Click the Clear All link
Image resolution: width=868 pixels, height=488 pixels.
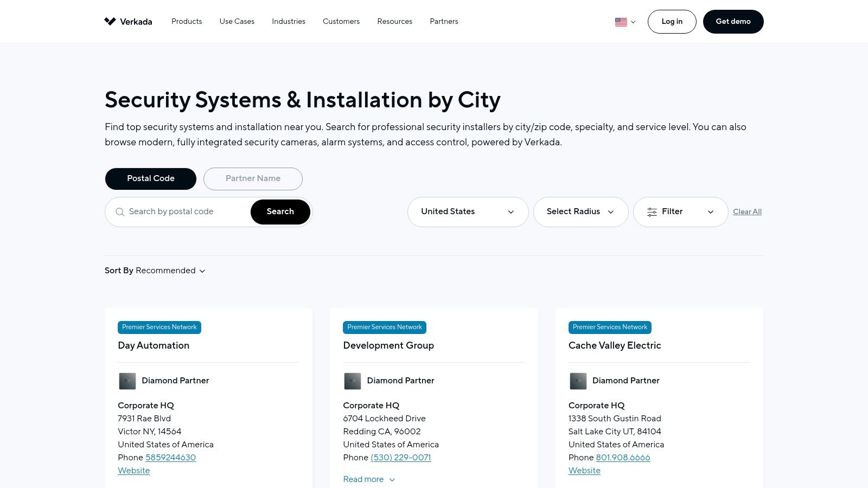coord(747,212)
